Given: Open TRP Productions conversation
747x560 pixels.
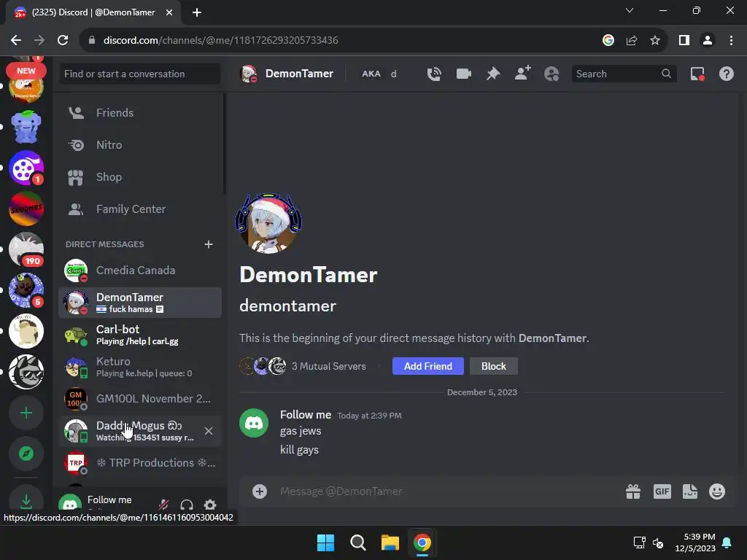Looking at the screenshot, I should coord(140,463).
